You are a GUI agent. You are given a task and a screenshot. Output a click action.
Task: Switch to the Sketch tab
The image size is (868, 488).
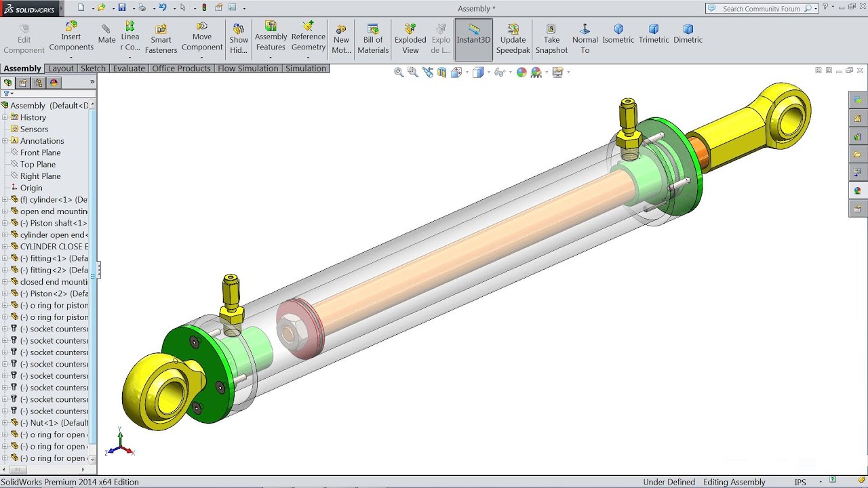click(93, 68)
